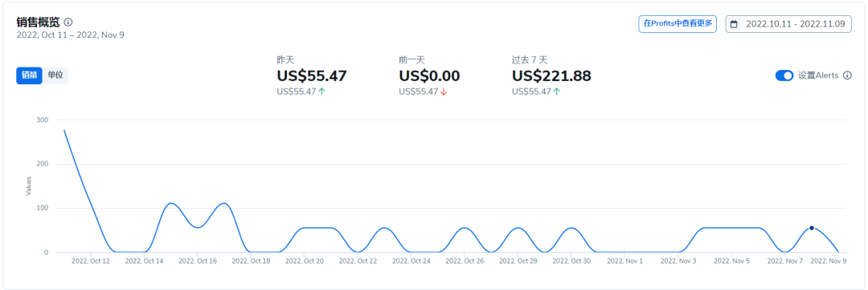This screenshot has height=290, width=868.
Task: Click the 前一天 US$0.00 headline value
Action: tap(429, 76)
